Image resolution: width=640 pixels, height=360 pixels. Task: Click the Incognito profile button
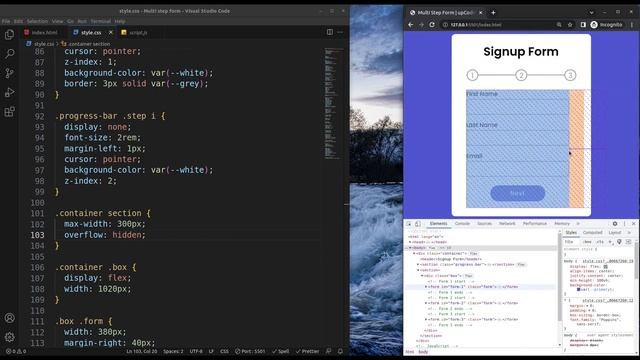[x=607, y=24]
